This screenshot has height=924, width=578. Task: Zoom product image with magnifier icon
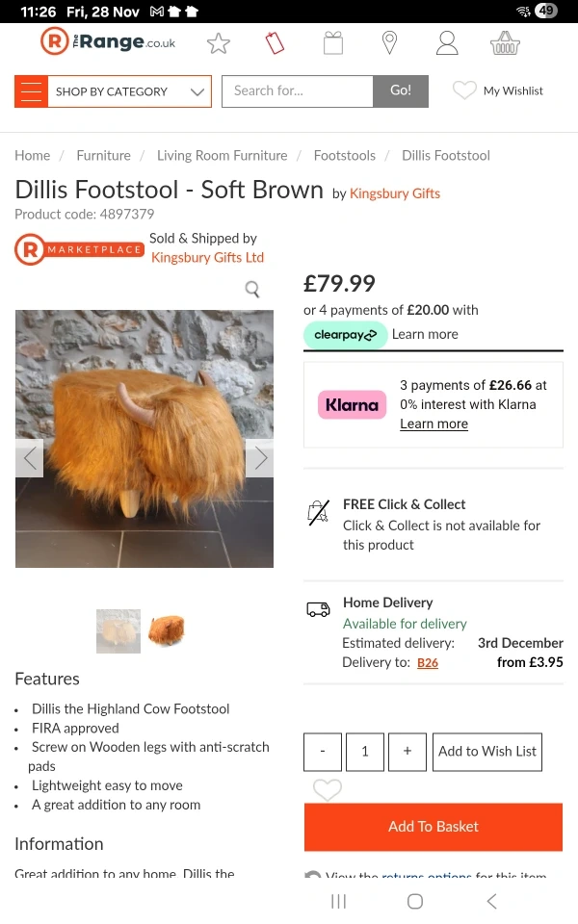[252, 290]
